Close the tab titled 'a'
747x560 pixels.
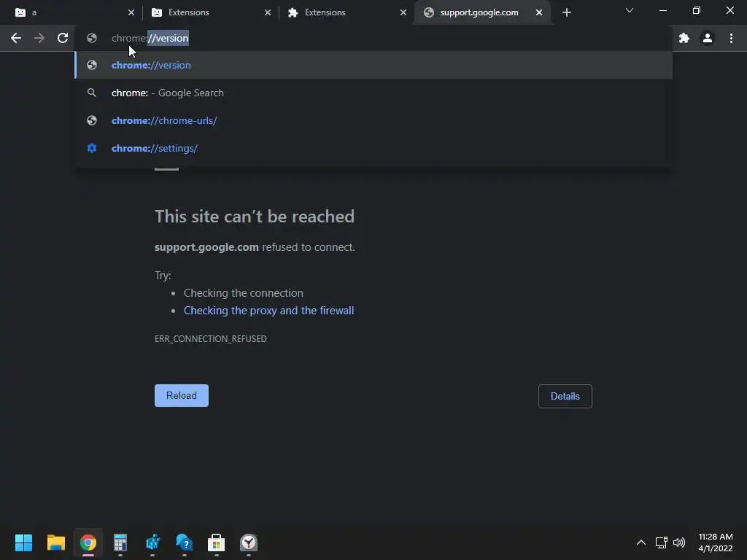[131, 13]
